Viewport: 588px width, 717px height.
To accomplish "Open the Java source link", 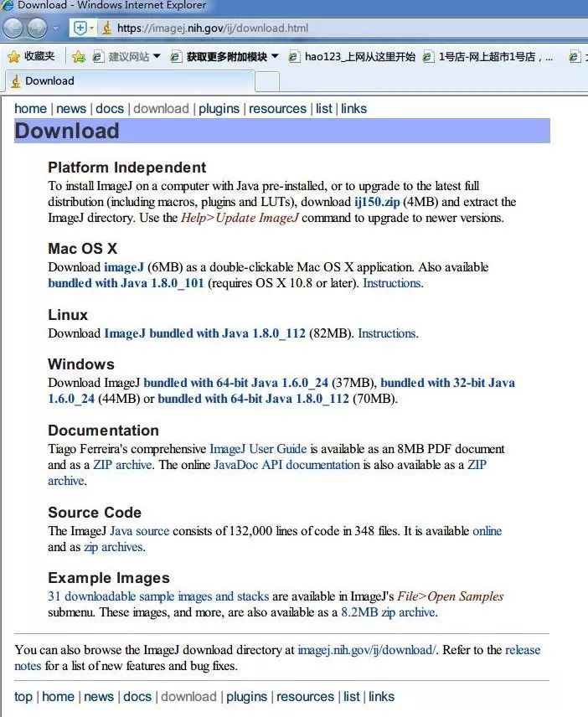I will point(139,531).
